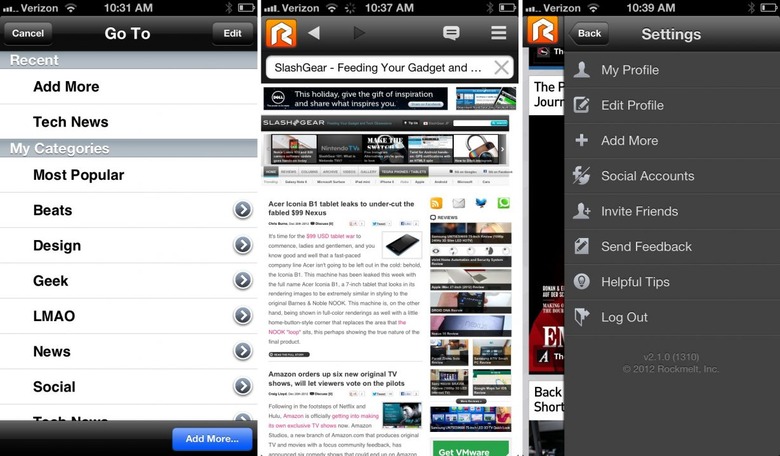The height and width of the screenshot is (456, 780).
Task: Tap the Wi-Fi icon in Go To status bar
Action: (71, 7)
